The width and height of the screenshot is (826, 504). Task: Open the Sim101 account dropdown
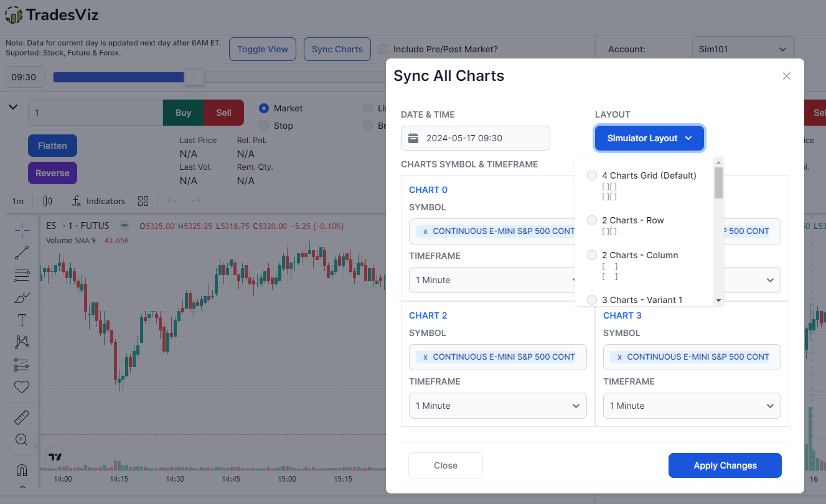[x=743, y=49]
